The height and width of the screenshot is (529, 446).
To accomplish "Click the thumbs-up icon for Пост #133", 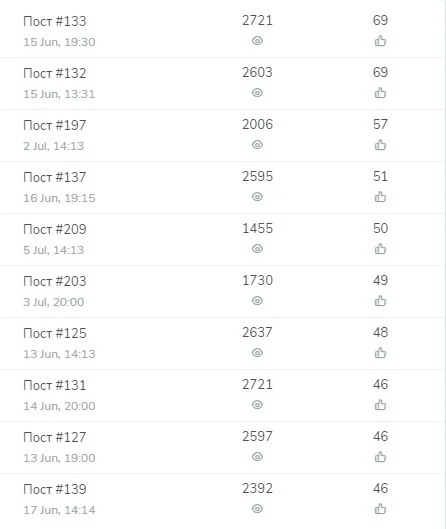I will click(x=380, y=41).
